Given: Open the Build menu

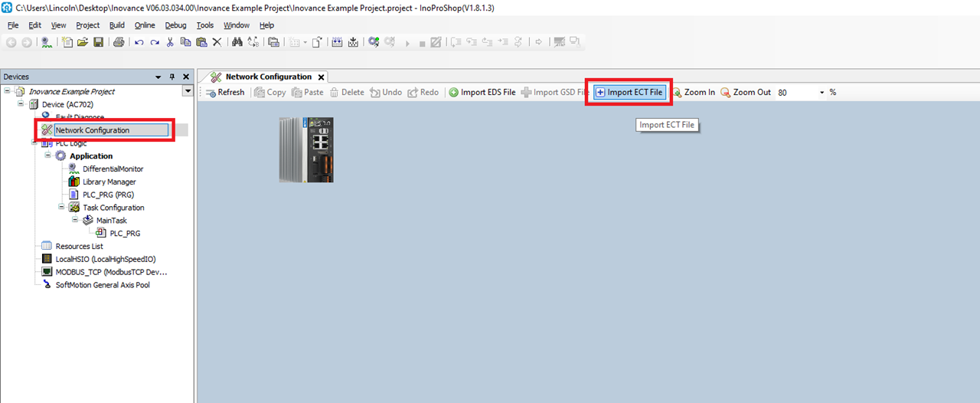Looking at the screenshot, I should click(117, 25).
